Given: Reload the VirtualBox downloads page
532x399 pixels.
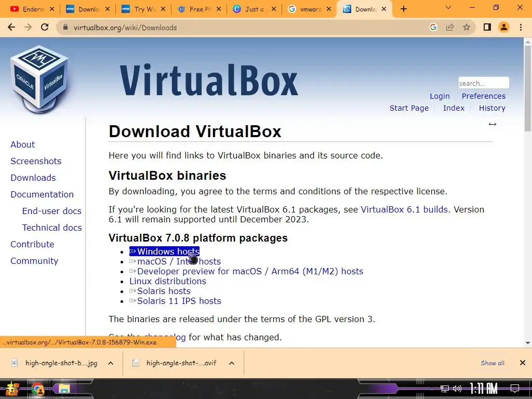Looking at the screenshot, I should point(45,27).
